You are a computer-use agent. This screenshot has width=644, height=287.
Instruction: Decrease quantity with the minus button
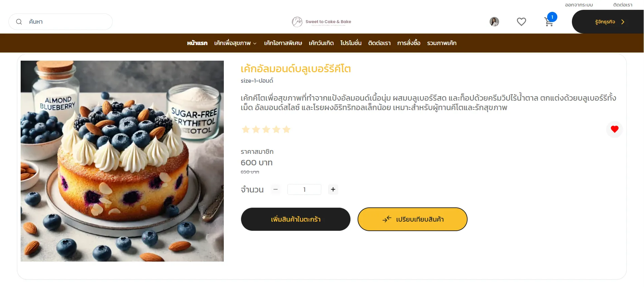click(276, 189)
